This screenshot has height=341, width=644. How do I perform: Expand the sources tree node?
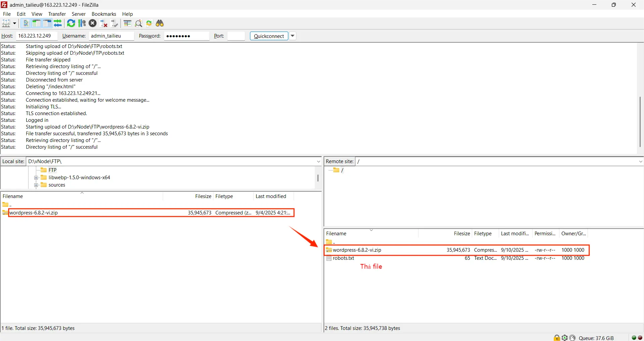tap(36, 185)
